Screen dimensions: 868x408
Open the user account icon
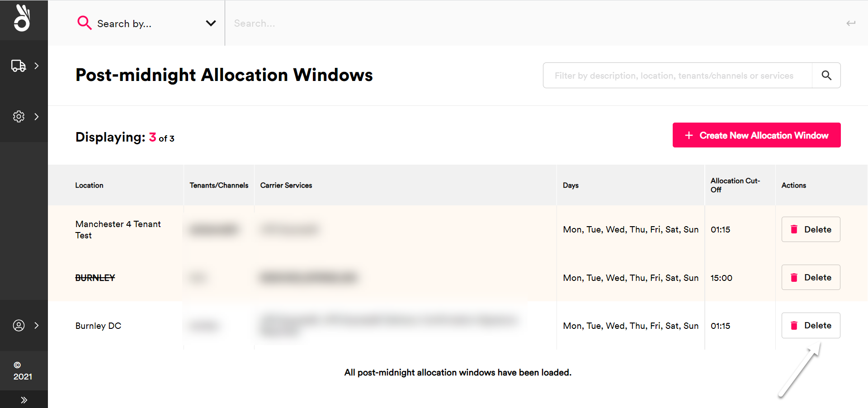point(19,326)
